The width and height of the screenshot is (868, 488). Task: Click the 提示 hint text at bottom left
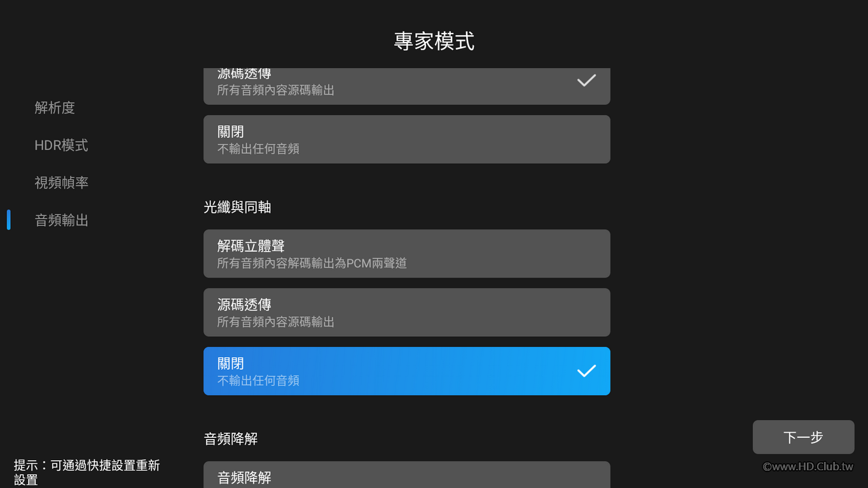(86, 472)
